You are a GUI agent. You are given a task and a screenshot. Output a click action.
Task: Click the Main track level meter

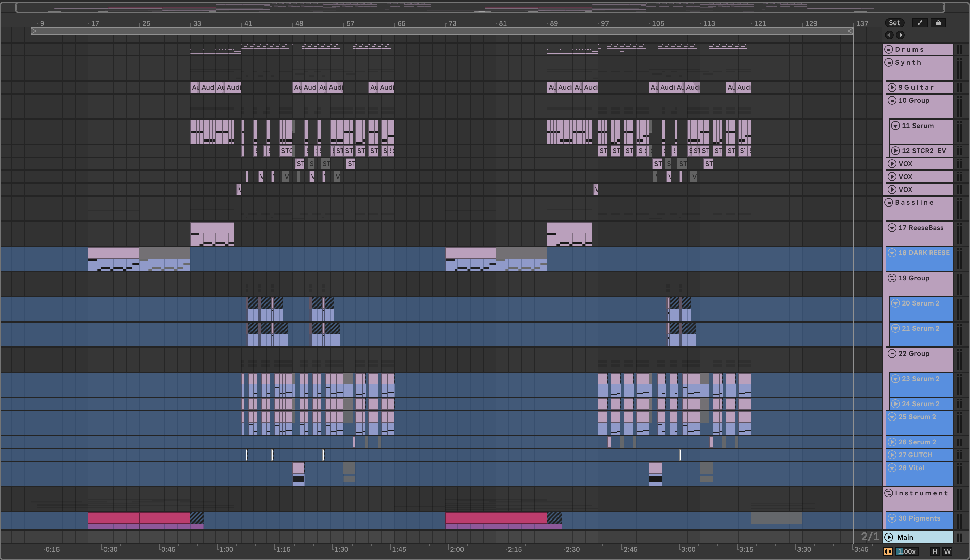click(959, 537)
